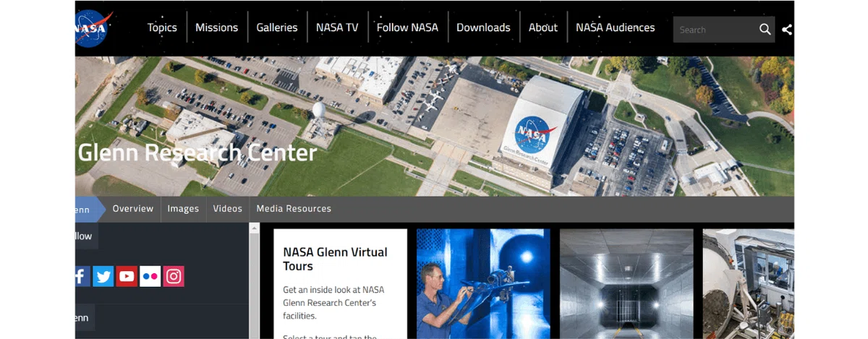Open the gray test chamber thumbnail
Viewport: 868px width, 339px height.
point(626,284)
